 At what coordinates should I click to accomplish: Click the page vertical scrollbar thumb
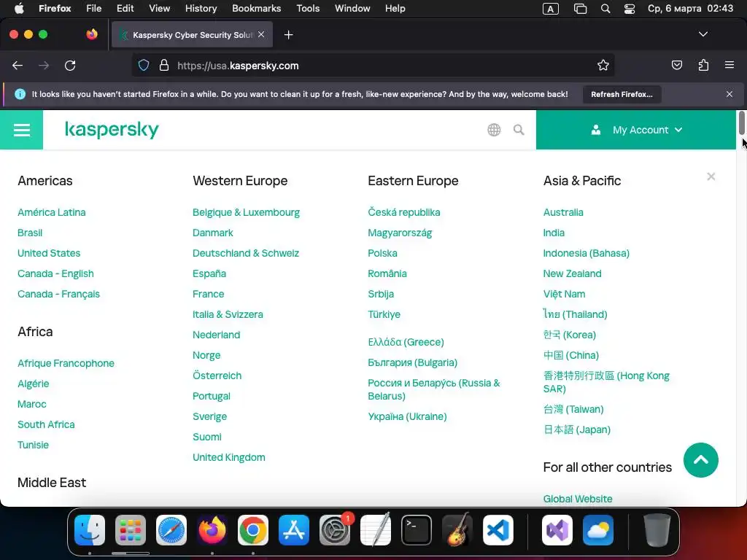(741, 122)
